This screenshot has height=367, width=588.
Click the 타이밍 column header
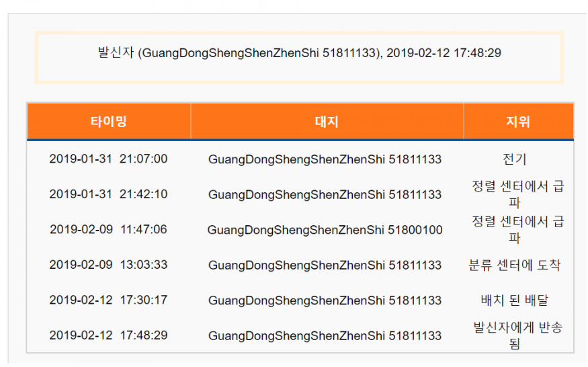109,122
